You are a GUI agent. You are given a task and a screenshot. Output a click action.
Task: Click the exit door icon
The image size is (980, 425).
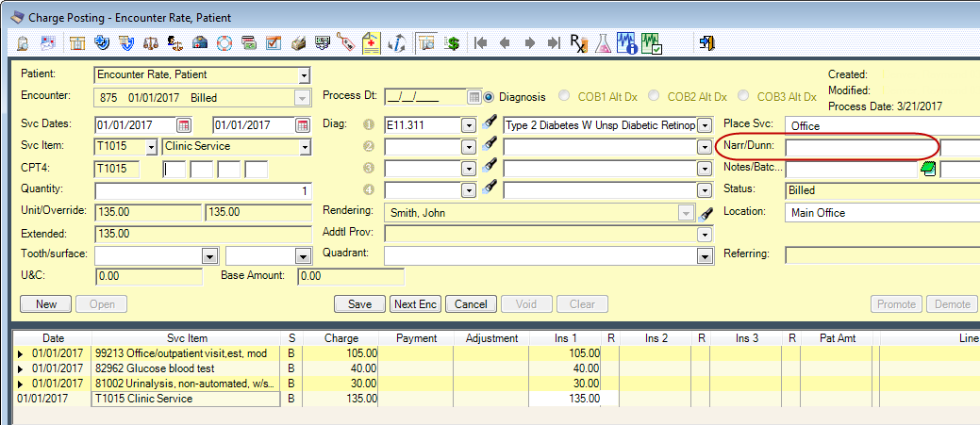pyautogui.click(x=707, y=43)
